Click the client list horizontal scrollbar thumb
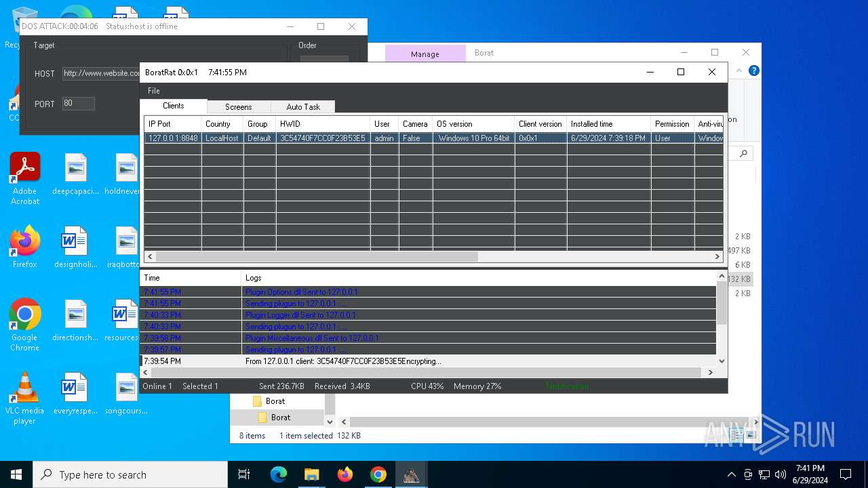This screenshot has width=868, height=488. (317, 257)
